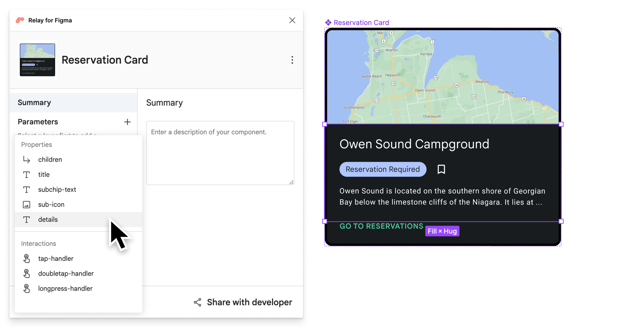Click the Fill x Hug dimension badge
644x332 pixels.
pos(442,231)
